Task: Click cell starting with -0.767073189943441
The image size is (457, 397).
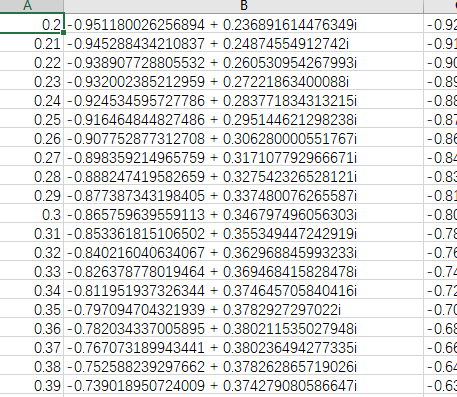Action: pyautogui.click(x=243, y=346)
